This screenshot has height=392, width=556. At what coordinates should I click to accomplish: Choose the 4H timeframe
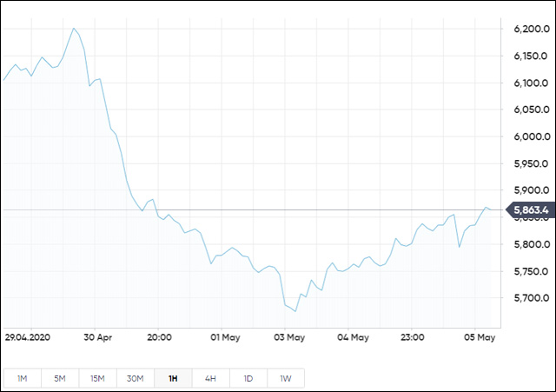click(210, 378)
